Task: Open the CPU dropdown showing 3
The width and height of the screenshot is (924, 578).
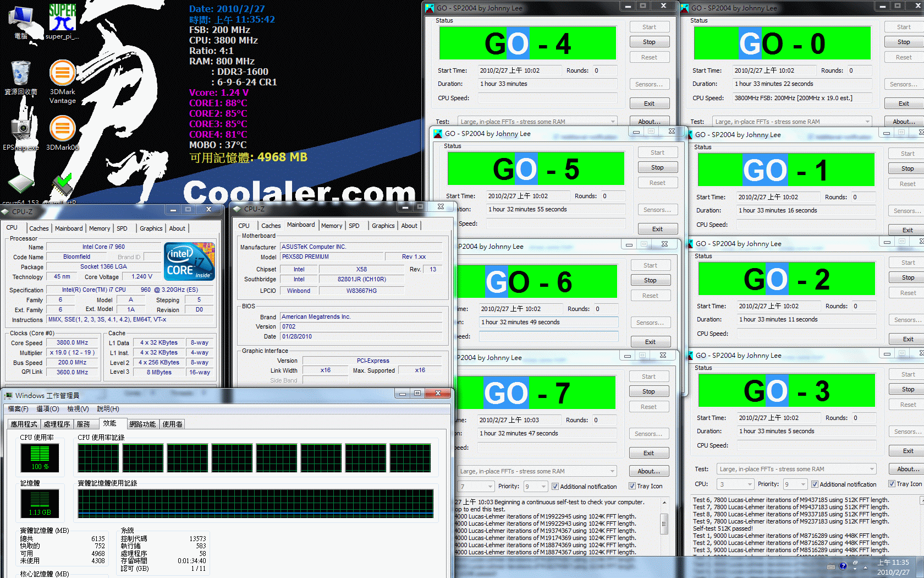Action: [735, 484]
